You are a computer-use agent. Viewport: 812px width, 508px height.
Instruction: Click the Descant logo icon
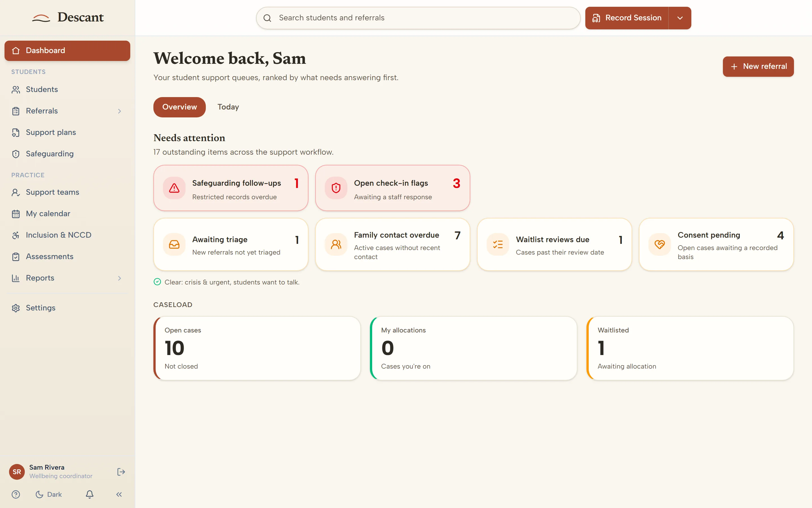[41, 18]
